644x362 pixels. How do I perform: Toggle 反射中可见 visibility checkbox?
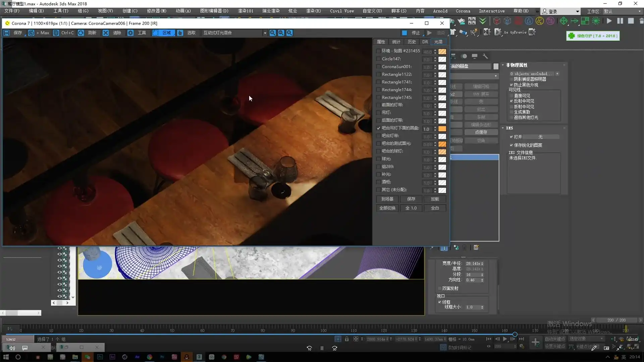coord(512,101)
